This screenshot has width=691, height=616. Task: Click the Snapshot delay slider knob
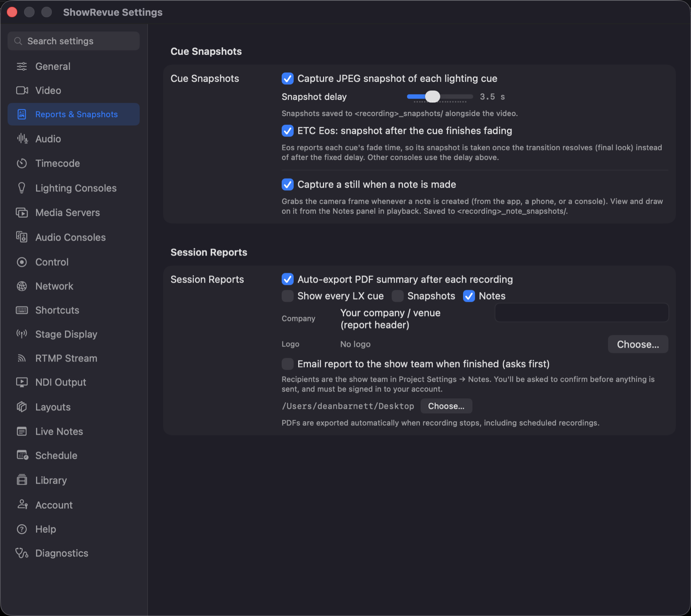tap(433, 96)
